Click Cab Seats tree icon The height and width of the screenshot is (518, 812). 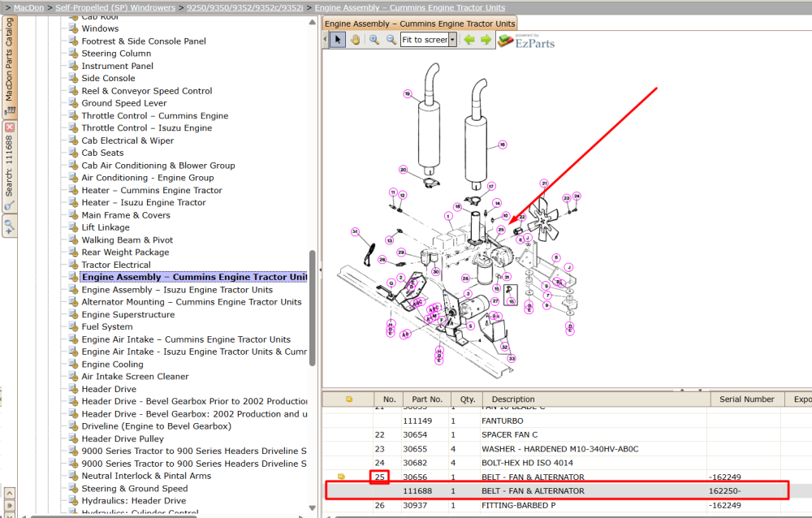74,153
